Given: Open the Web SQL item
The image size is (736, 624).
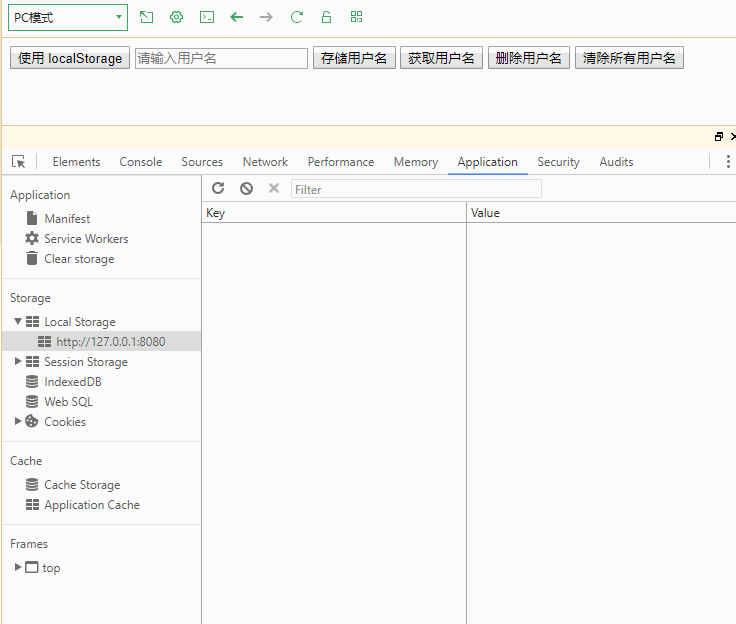Looking at the screenshot, I should 69,402.
